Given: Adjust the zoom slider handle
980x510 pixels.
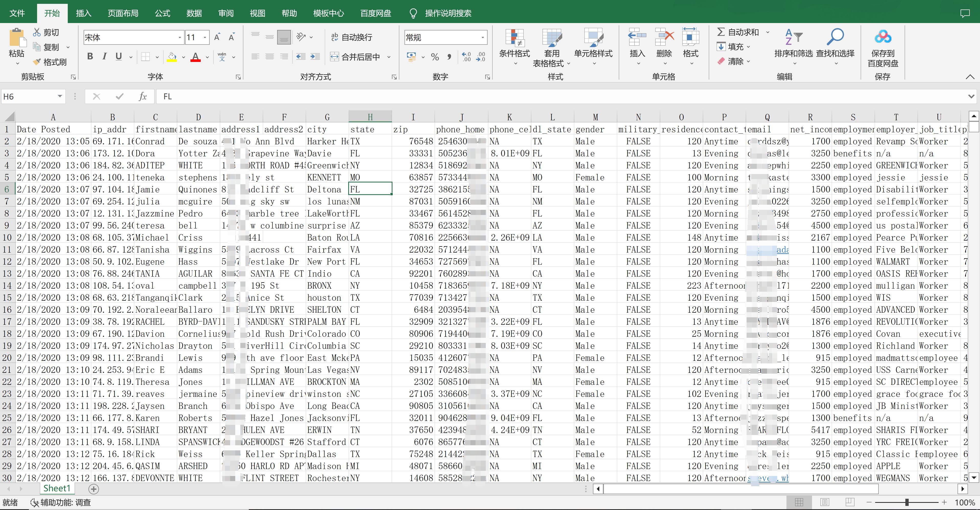Looking at the screenshot, I should (907, 502).
